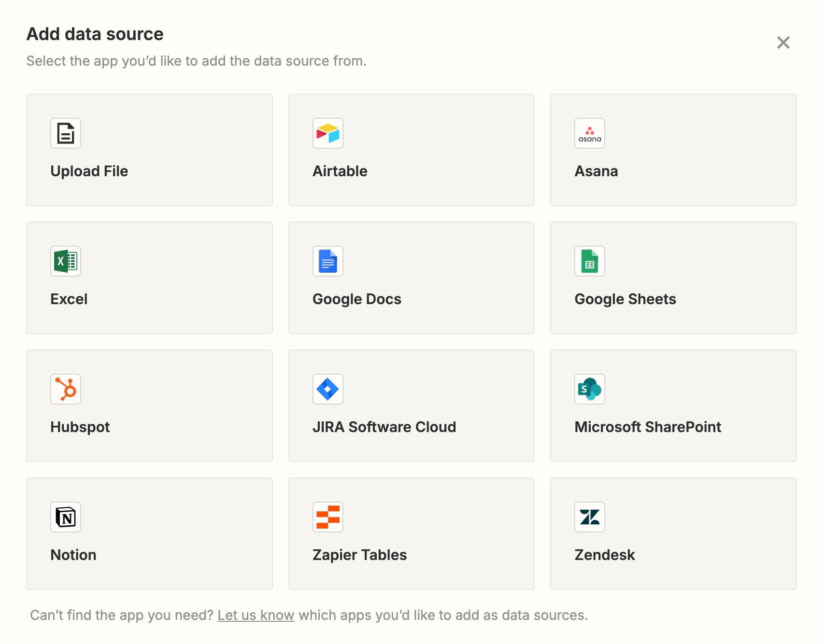Select the Notion label
This screenshot has height=644, width=825.
(73, 555)
